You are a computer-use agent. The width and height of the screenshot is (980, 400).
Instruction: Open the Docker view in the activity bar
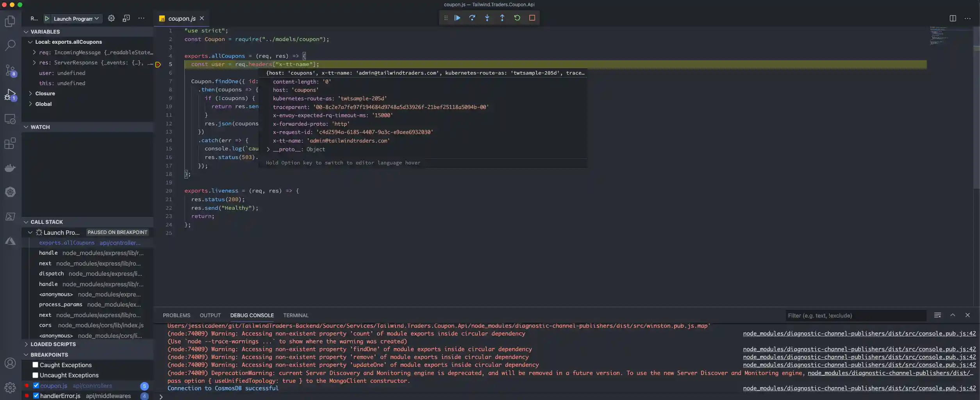(x=10, y=167)
